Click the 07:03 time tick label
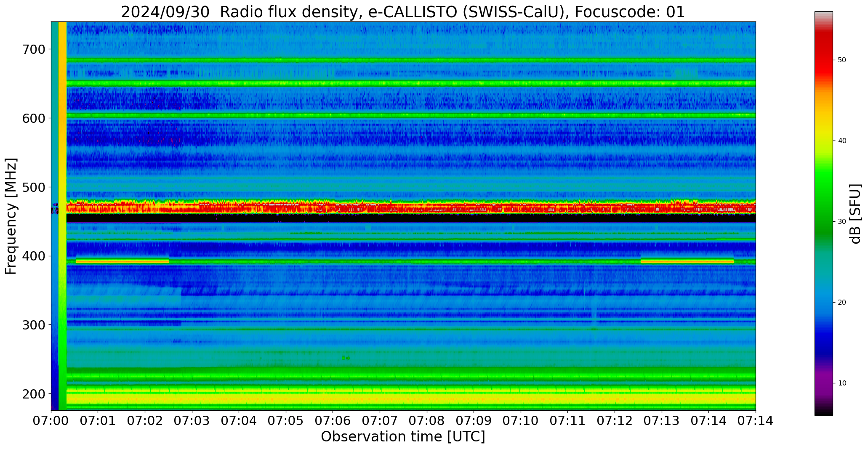868x449 pixels. click(192, 421)
